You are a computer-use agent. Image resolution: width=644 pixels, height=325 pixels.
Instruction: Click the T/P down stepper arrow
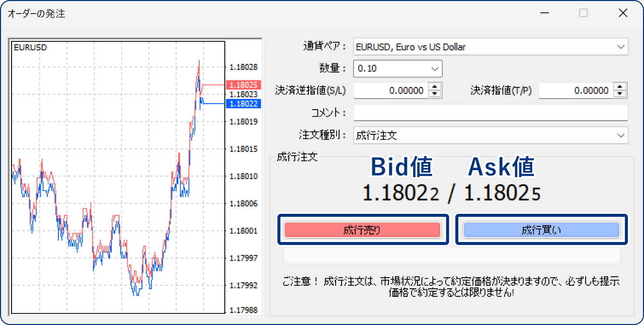point(619,93)
